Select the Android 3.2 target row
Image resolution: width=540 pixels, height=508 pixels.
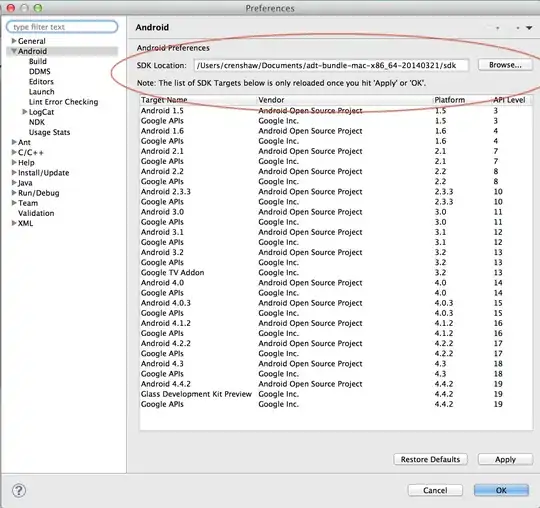coord(336,252)
